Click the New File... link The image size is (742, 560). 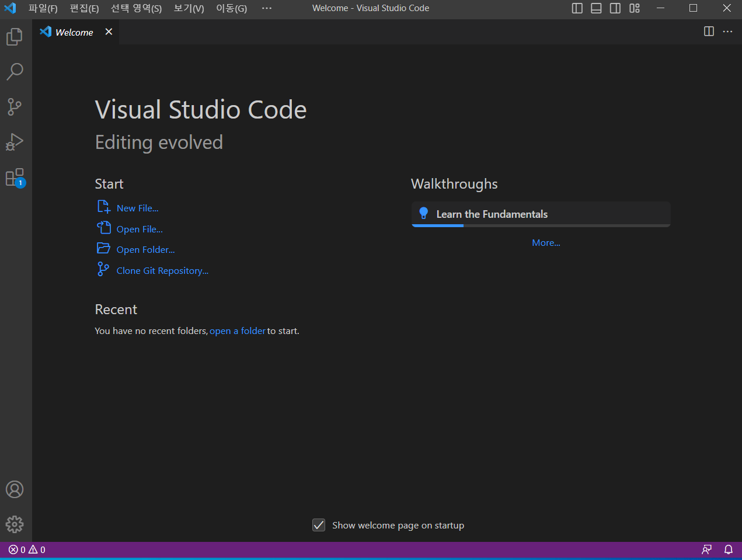137,208
